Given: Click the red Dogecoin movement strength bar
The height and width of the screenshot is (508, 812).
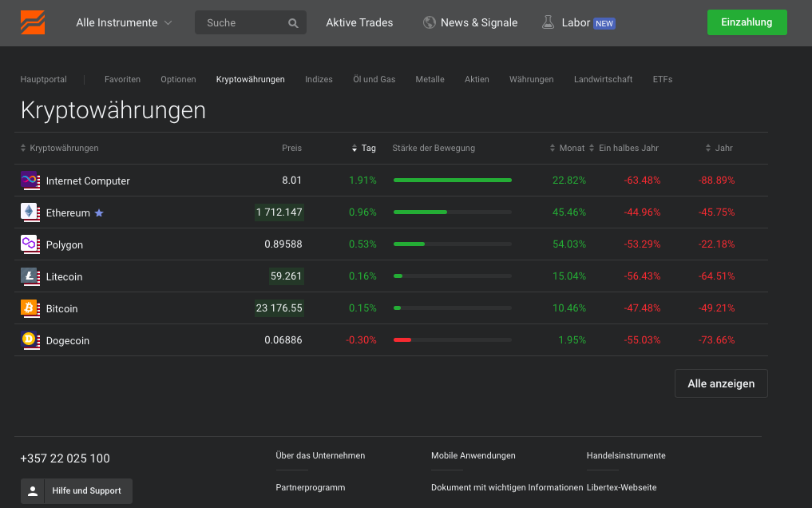Looking at the screenshot, I should coord(453,340).
